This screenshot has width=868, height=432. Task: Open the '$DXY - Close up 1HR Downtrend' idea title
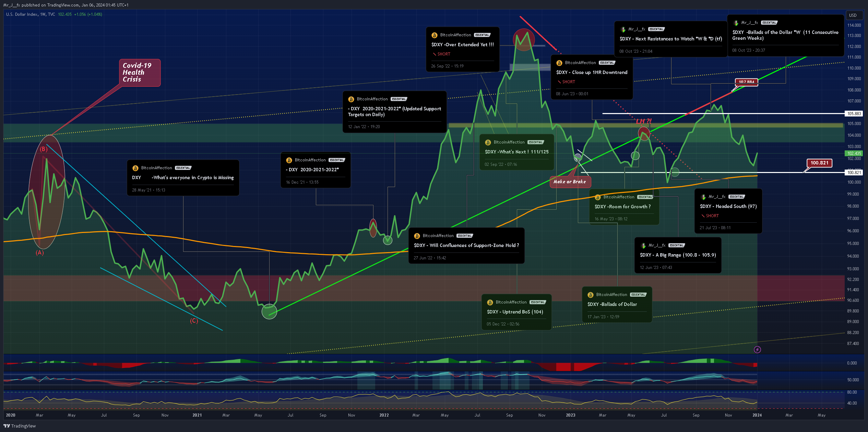592,73
